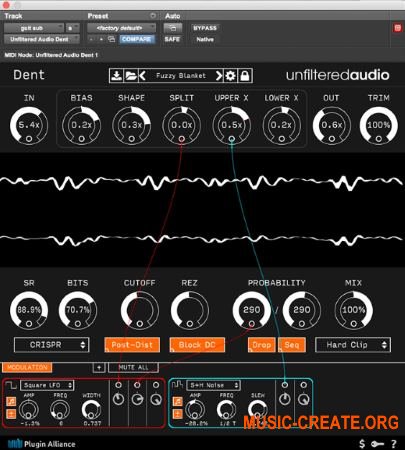Click the dollar sign icon
The height and width of the screenshot is (450, 405).
pos(362,444)
